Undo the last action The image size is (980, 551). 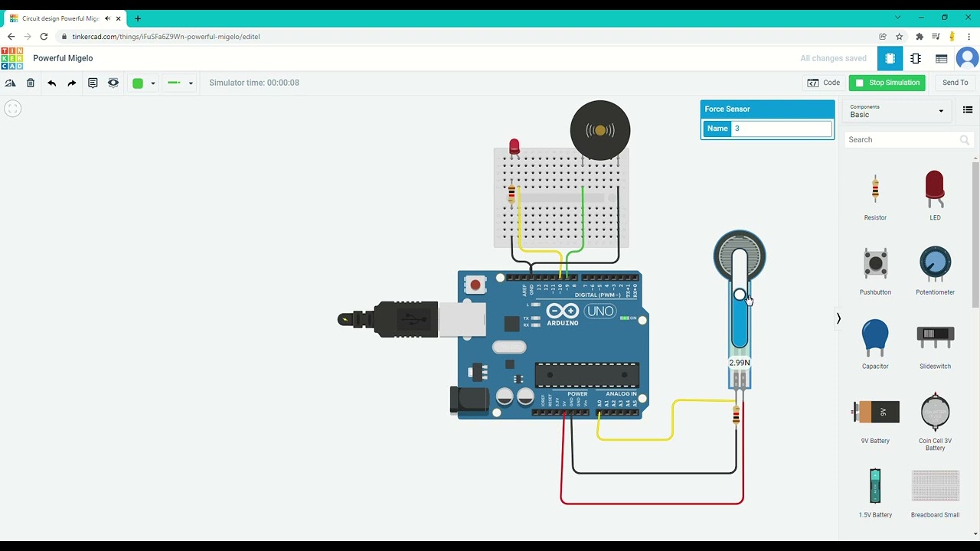coord(51,83)
